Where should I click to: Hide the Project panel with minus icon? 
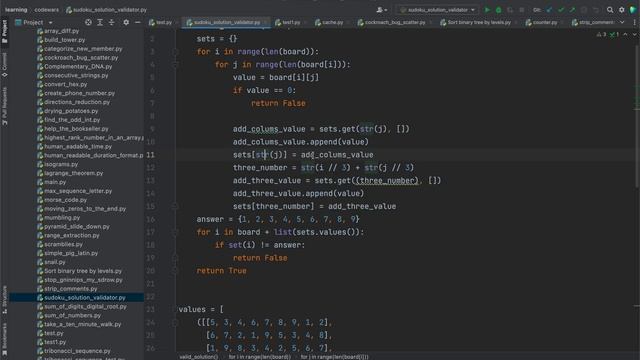138,22
